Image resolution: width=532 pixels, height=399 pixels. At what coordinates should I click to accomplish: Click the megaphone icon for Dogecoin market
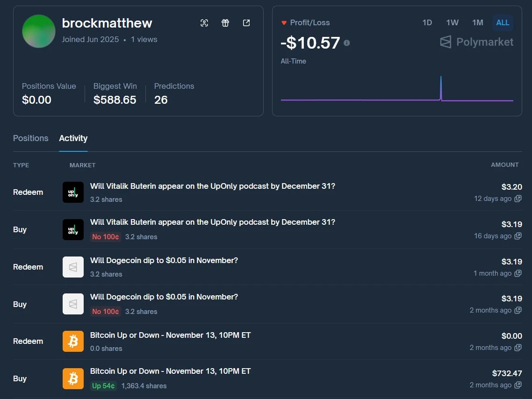coord(73,267)
